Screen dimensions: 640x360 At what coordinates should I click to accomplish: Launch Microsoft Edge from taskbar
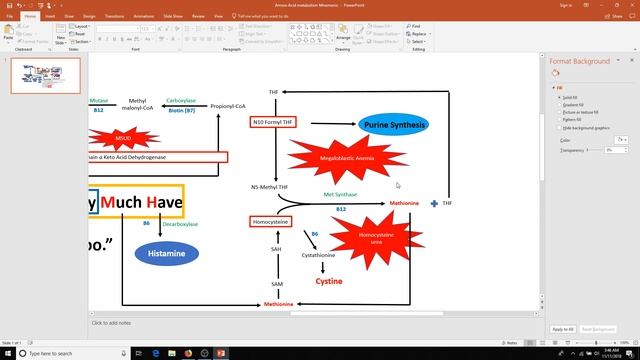point(156,353)
